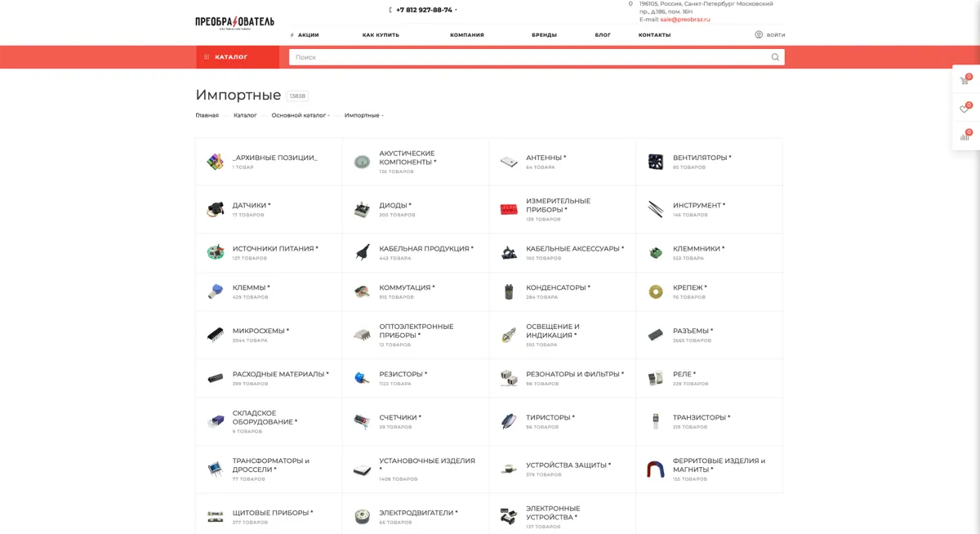
Task: Click the Конденсаторы capacitor icon
Action: click(x=509, y=291)
